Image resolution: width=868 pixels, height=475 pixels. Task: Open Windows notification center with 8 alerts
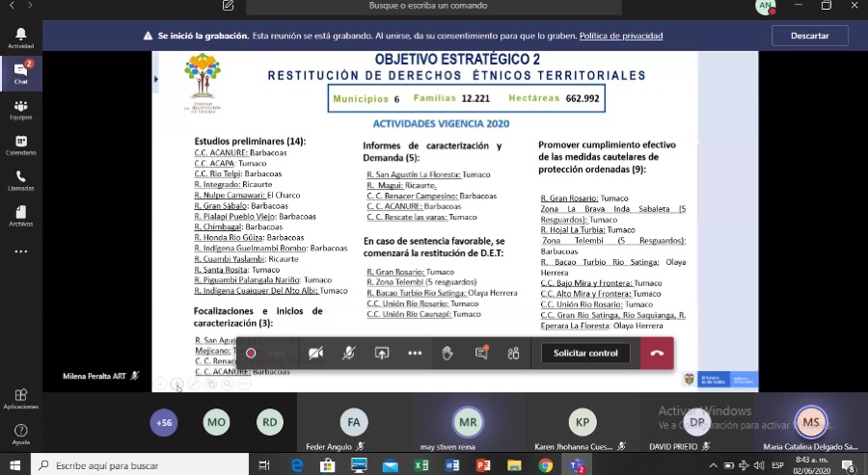(850, 466)
